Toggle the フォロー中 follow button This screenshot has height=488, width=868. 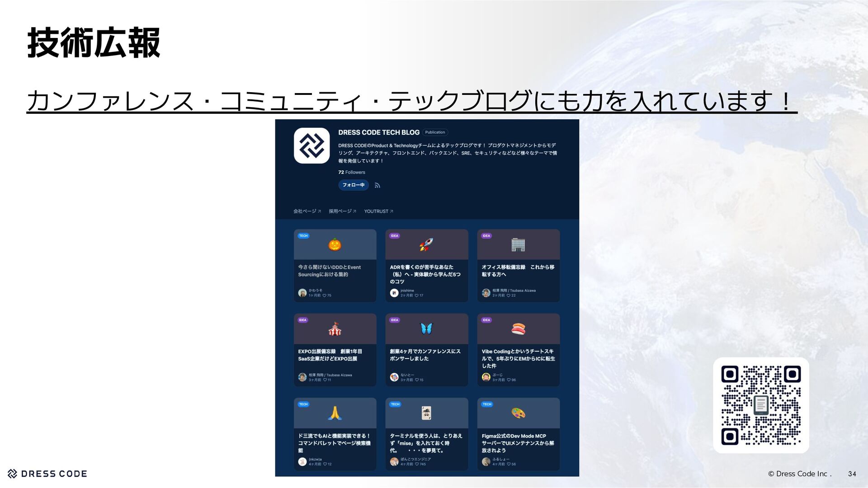coord(353,185)
